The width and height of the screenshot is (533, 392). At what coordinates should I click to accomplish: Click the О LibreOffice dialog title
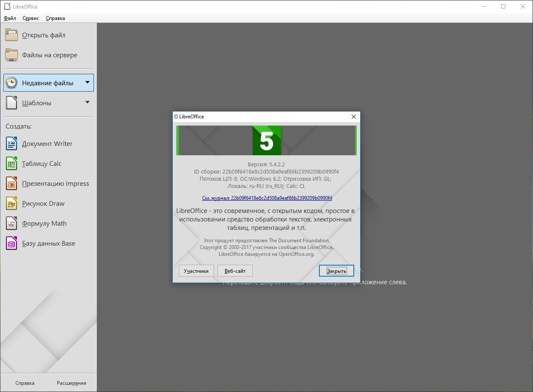(189, 116)
